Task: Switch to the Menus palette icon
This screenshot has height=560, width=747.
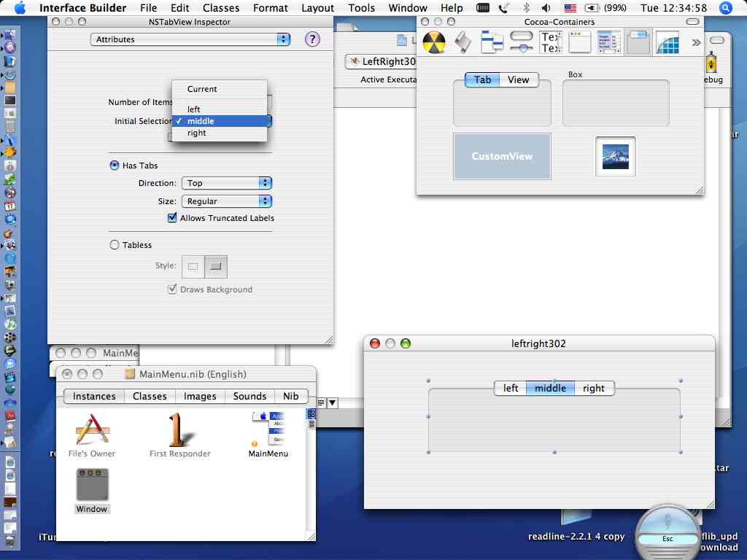Action: tap(492, 42)
